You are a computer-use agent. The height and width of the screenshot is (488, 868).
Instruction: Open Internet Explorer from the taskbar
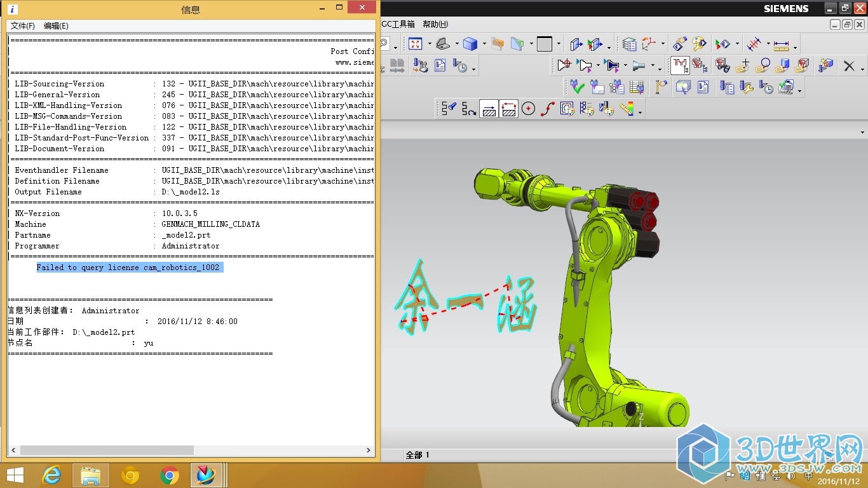click(x=52, y=475)
